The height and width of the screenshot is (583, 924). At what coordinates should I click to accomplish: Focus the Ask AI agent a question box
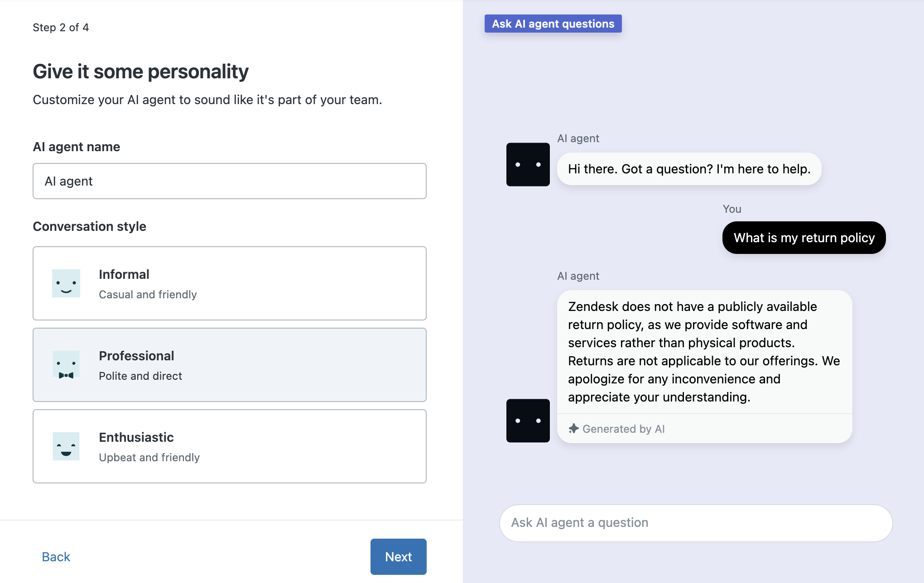point(696,523)
